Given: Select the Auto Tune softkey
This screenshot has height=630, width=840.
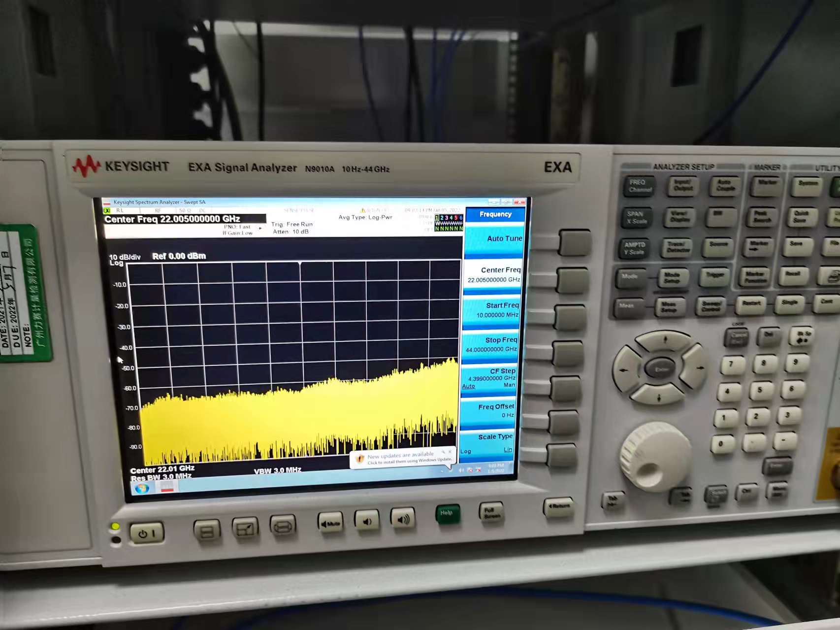Looking at the screenshot, I should [x=494, y=239].
